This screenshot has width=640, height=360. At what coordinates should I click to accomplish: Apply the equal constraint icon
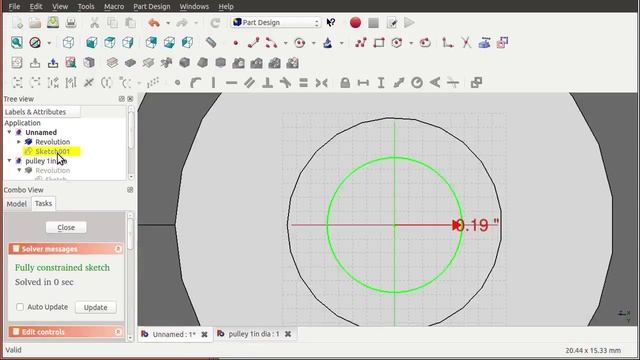[x=303, y=83]
